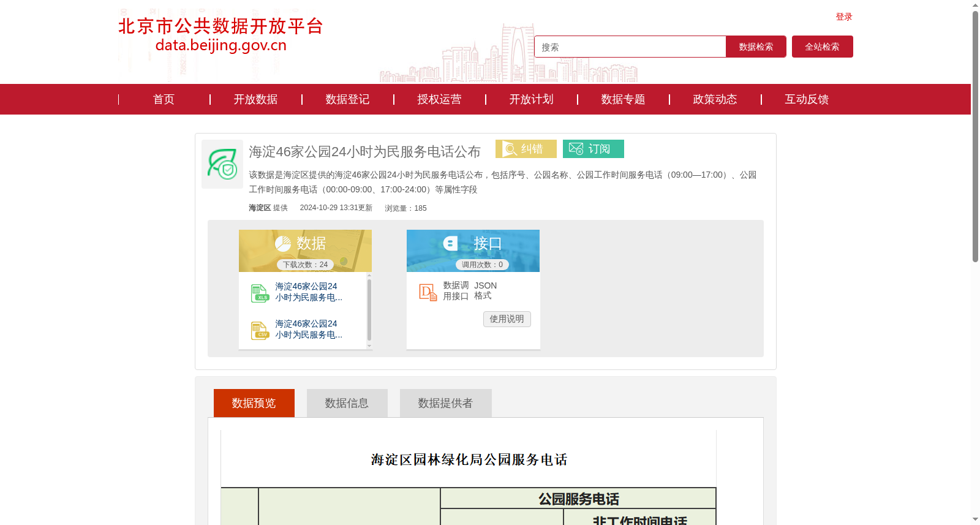Click the 2024-10-29 13:31更新 timestamp
Screen dimensions: 980x525
[x=336, y=208]
